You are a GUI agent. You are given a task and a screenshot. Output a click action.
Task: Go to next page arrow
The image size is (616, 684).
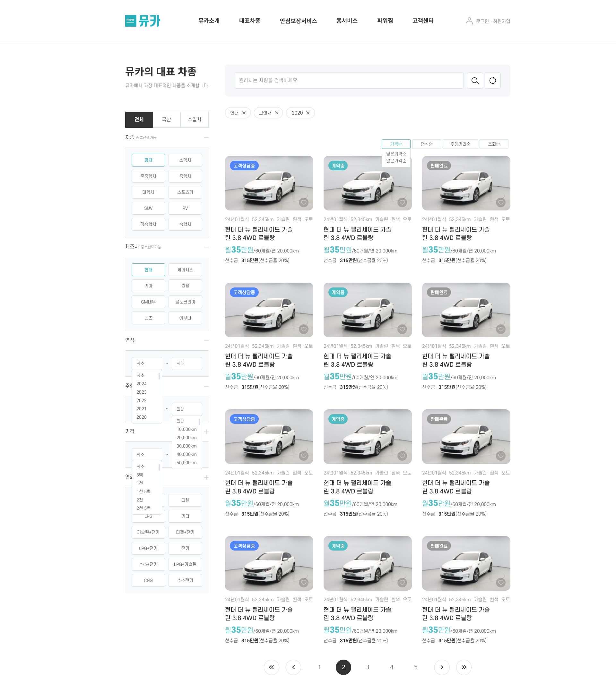[442, 667]
